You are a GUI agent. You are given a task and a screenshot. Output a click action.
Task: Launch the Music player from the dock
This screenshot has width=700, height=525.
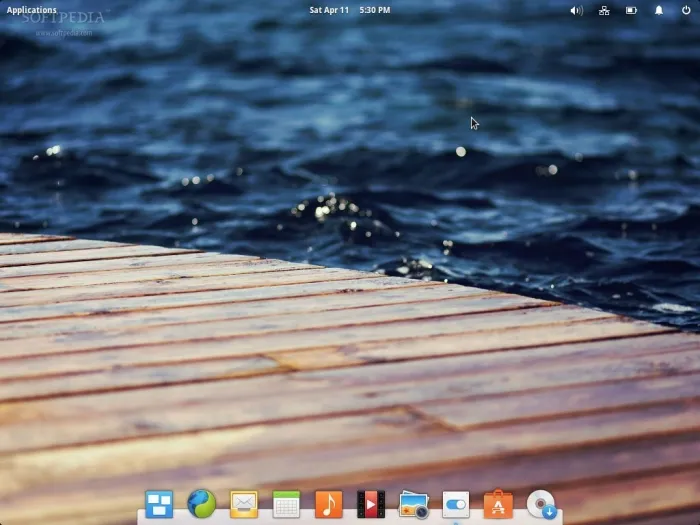pyautogui.click(x=328, y=504)
